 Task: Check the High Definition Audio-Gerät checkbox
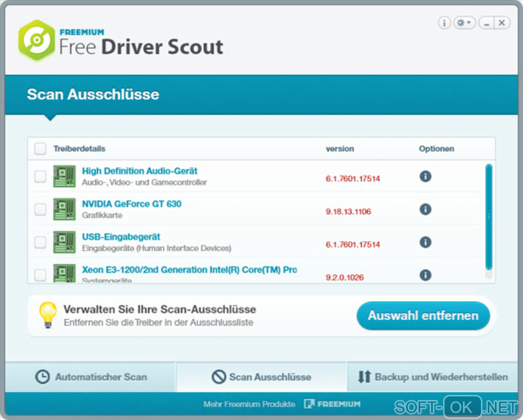[41, 176]
